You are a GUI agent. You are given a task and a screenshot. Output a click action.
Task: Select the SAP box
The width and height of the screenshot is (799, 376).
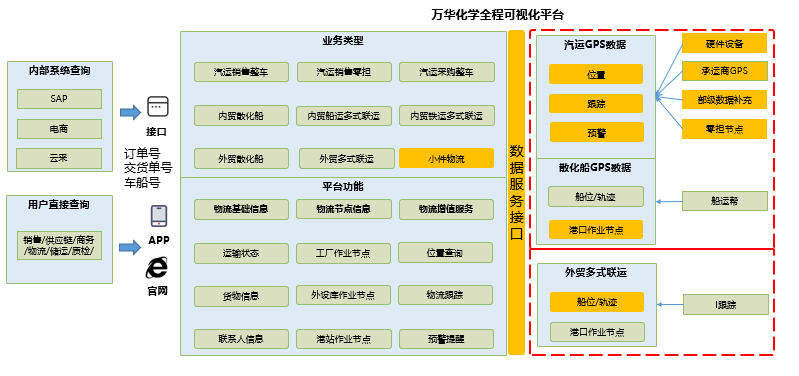click(x=59, y=99)
